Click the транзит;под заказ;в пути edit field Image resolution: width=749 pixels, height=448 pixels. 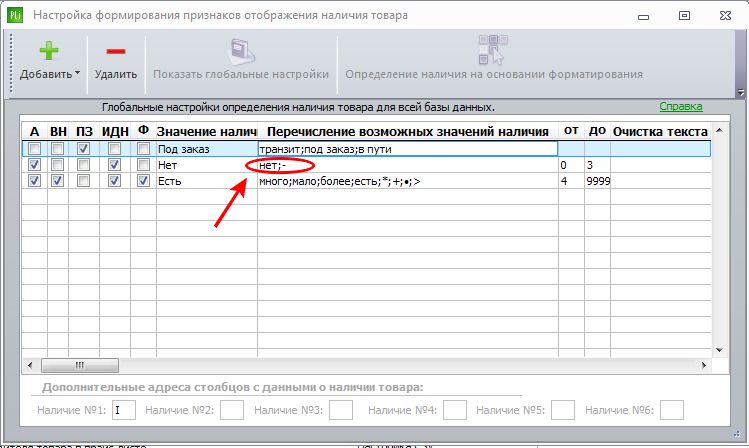pyautogui.click(x=408, y=149)
